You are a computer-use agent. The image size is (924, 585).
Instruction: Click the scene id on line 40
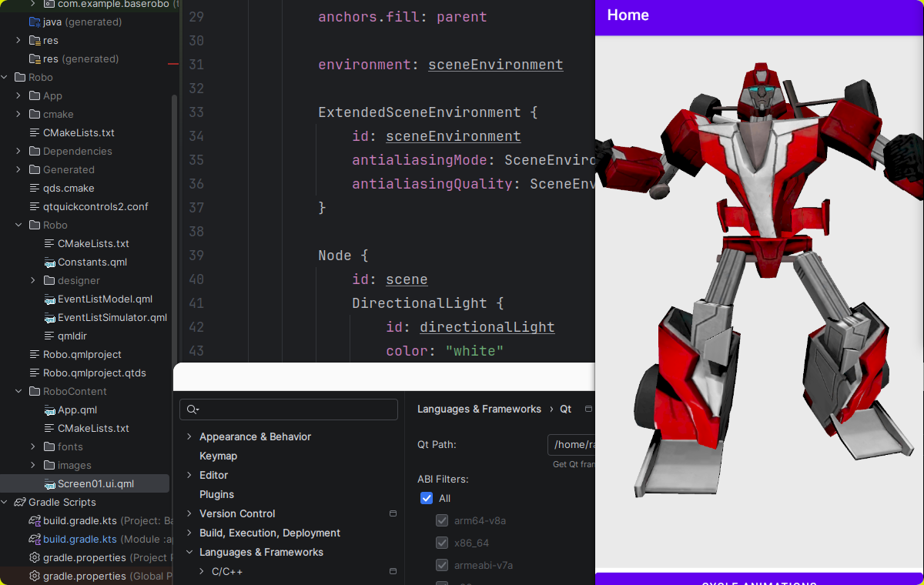click(407, 279)
